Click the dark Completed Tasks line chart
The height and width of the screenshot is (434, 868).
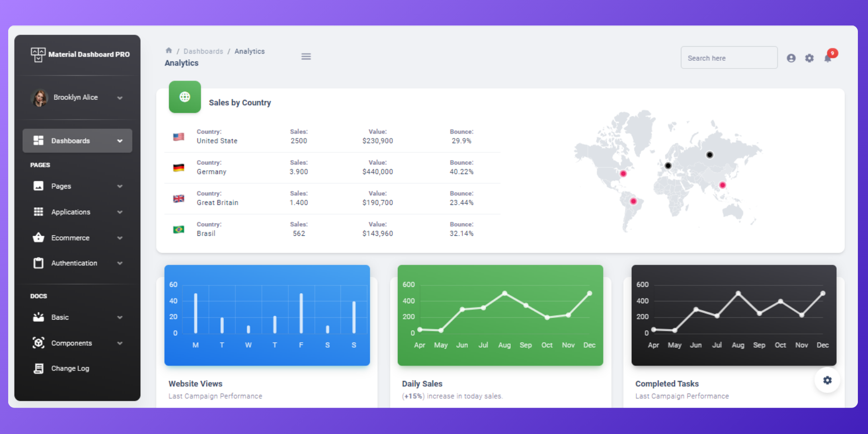coord(734,315)
